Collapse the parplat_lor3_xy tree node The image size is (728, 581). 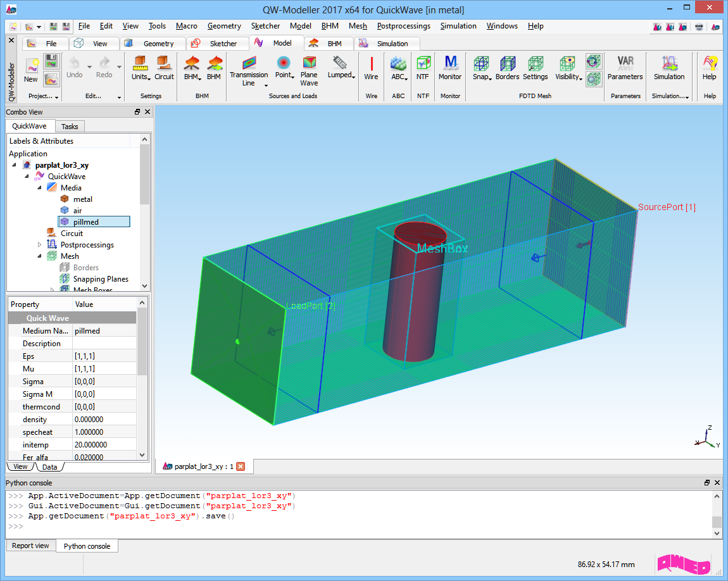14,165
